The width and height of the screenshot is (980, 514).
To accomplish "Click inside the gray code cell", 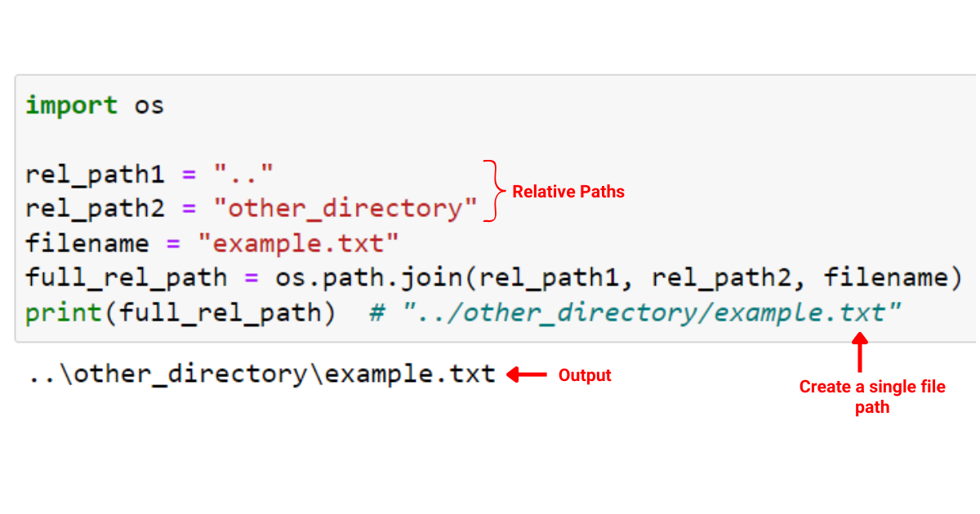I will (x=496, y=208).
